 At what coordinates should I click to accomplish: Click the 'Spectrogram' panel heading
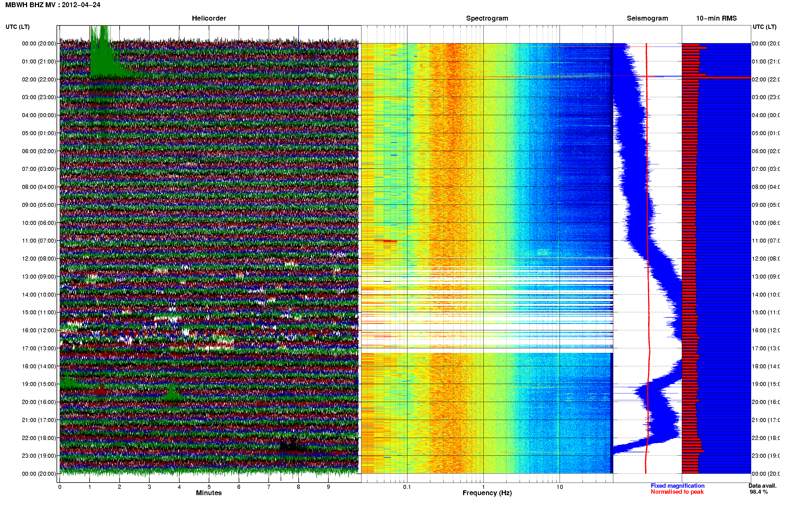(487, 18)
